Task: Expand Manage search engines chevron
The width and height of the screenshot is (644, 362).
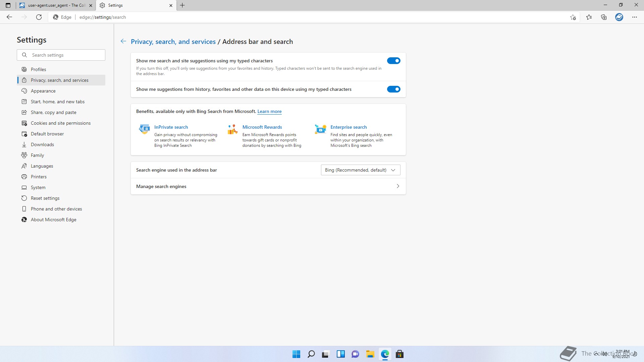Action: [x=398, y=186]
